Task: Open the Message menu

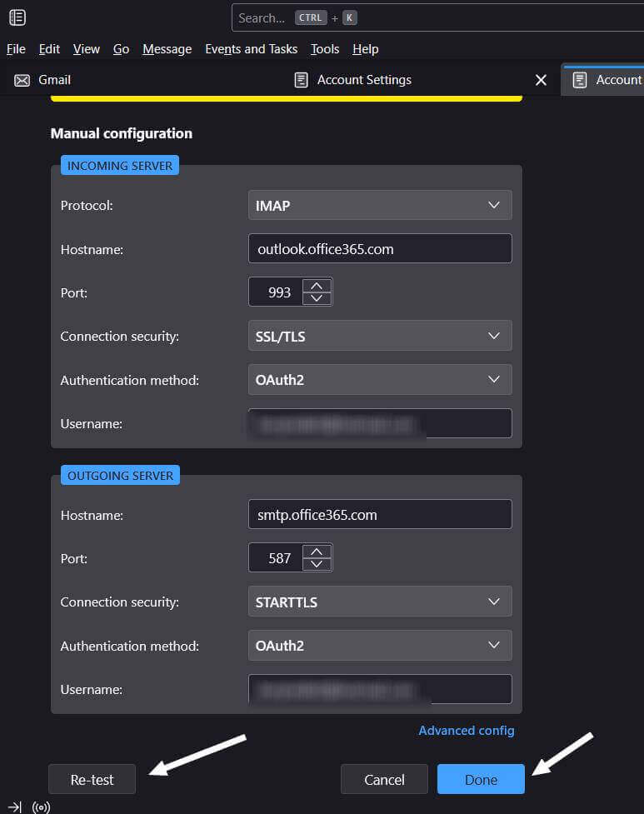Action: 167,49
